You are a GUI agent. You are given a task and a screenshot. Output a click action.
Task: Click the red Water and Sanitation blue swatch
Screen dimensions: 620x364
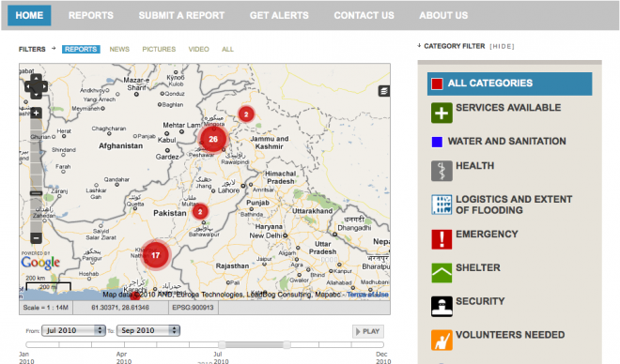pyautogui.click(x=437, y=142)
